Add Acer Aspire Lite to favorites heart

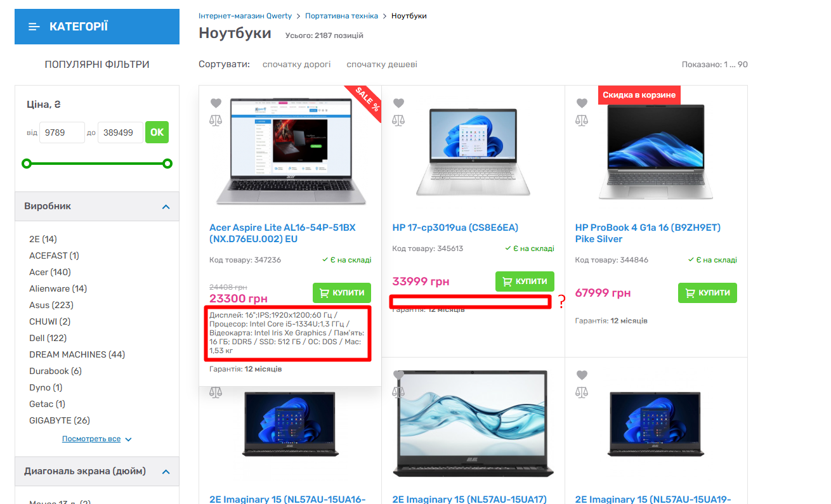(216, 103)
